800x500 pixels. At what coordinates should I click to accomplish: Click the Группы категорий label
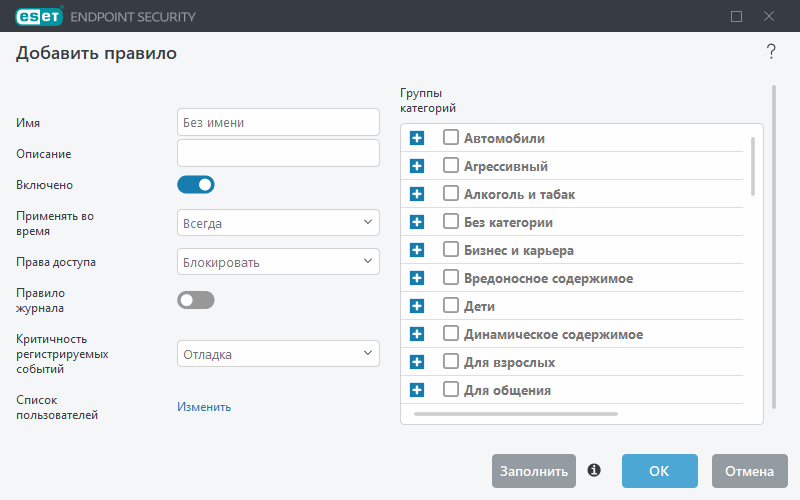coord(428,101)
